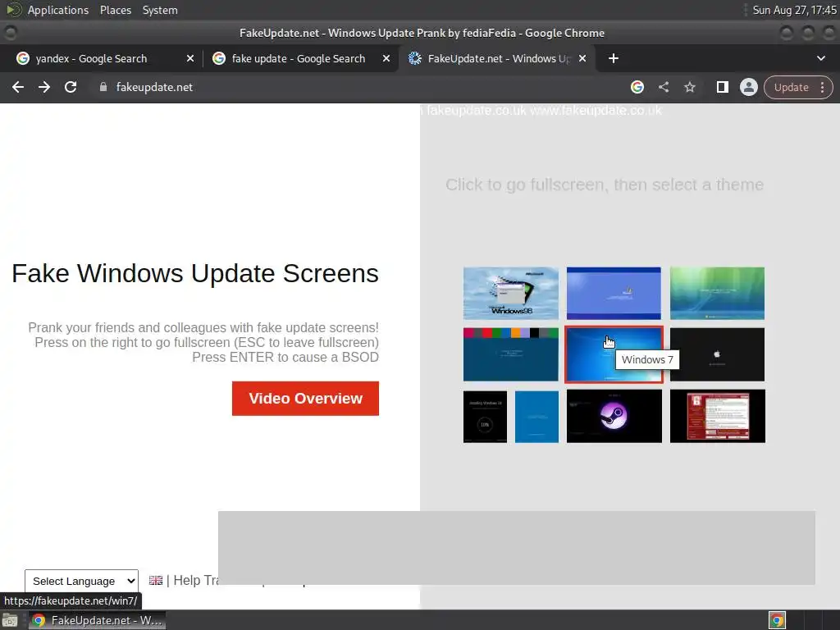Reload the fakeupdate.net page
The width and height of the screenshot is (840, 630).
[x=71, y=87]
